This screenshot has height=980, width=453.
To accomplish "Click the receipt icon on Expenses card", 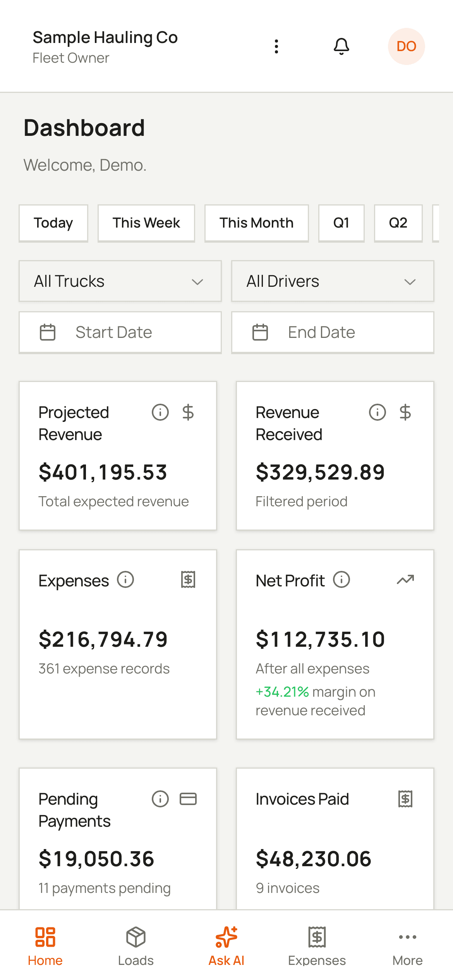I will pos(188,580).
